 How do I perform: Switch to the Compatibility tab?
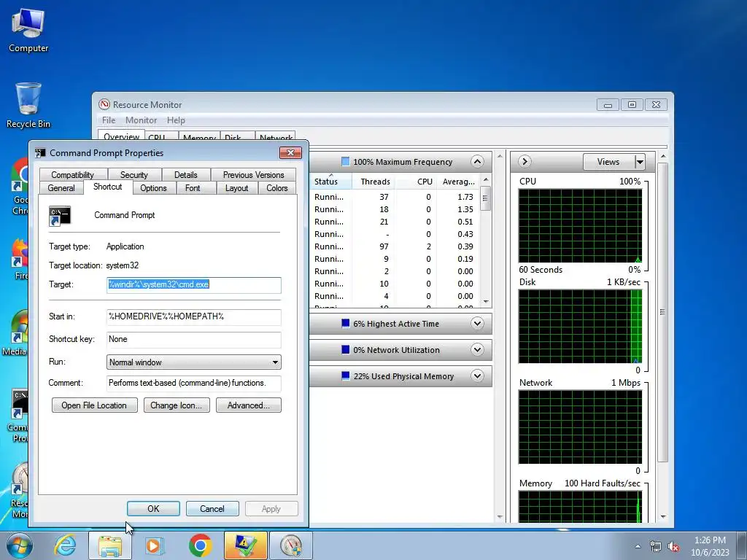72,174
